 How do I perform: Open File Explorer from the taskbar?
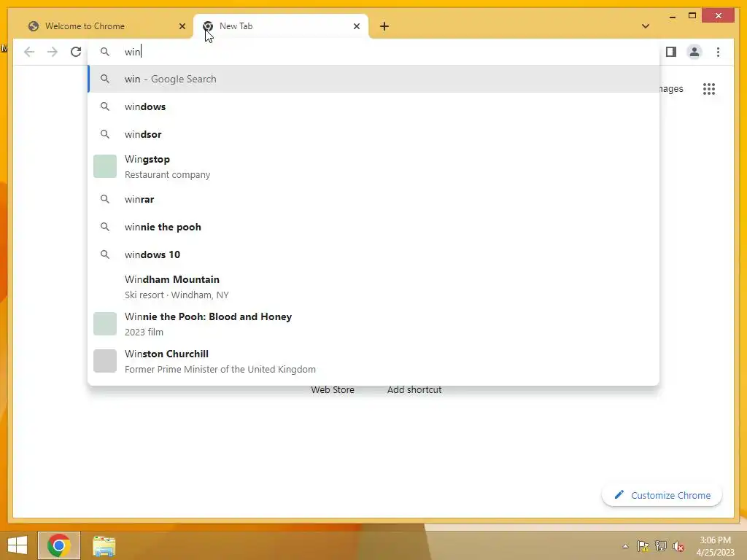point(104,545)
